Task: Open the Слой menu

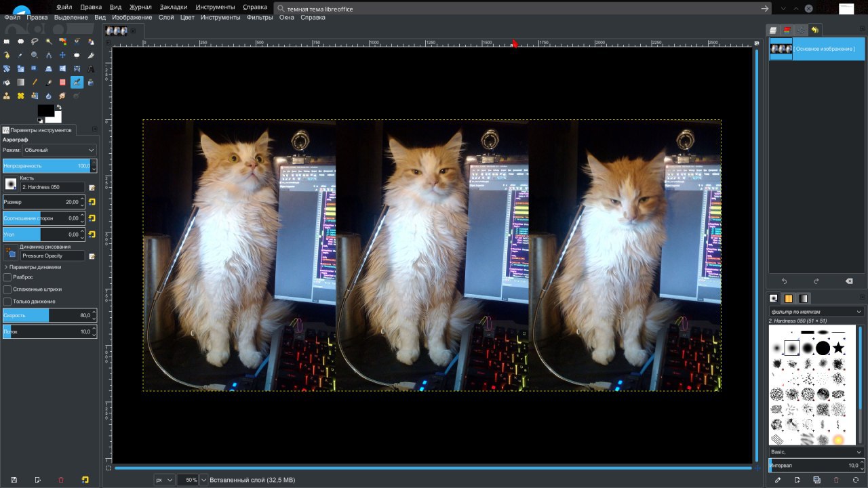Action: click(166, 18)
